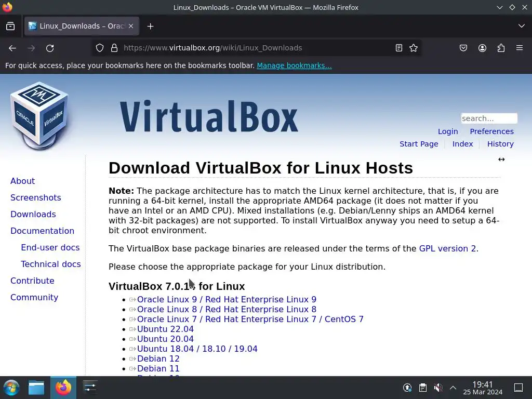Expand hidden system tray icons
The image size is (532, 399).
click(x=453, y=388)
